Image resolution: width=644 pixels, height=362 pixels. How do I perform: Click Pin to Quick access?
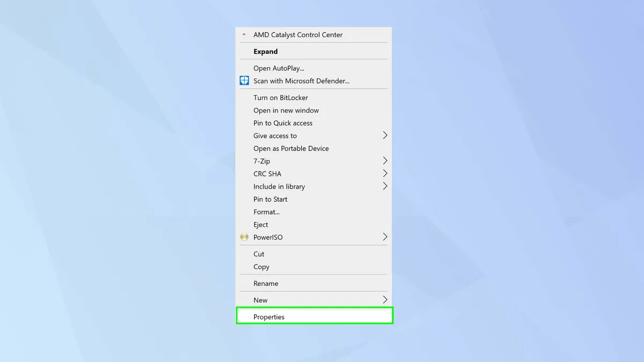coord(314,123)
